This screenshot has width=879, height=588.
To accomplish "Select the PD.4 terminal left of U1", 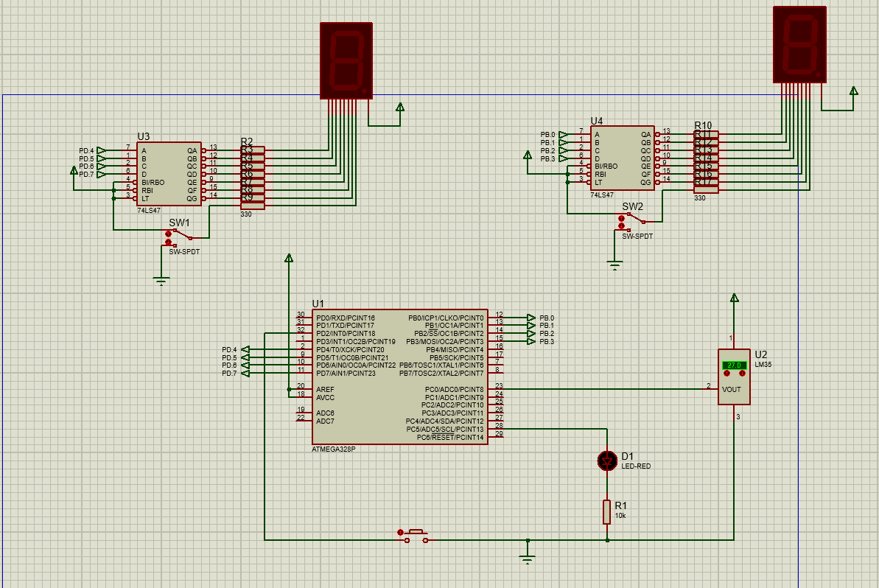I will coord(245,350).
